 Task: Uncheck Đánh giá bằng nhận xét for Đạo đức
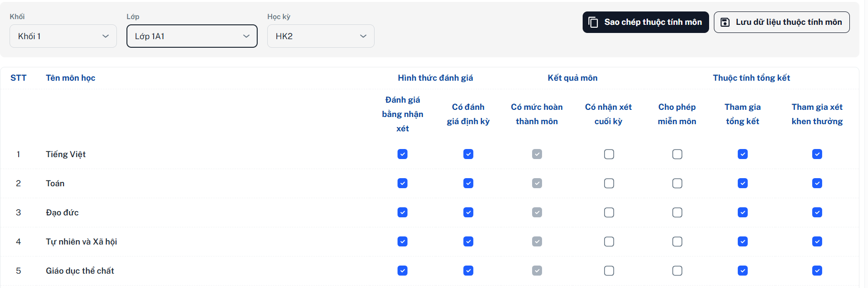(x=403, y=213)
